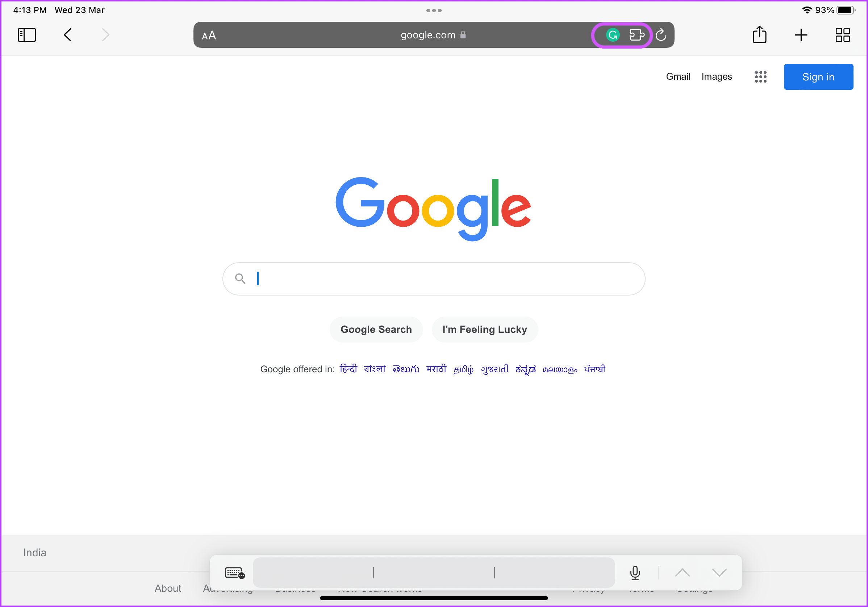Open the Grammarly extension
The image size is (868, 607).
click(613, 35)
